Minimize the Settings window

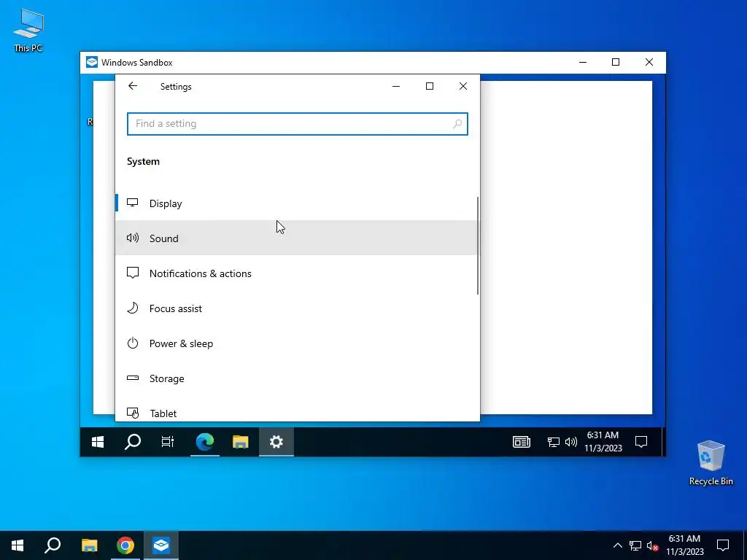tap(396, 86)
